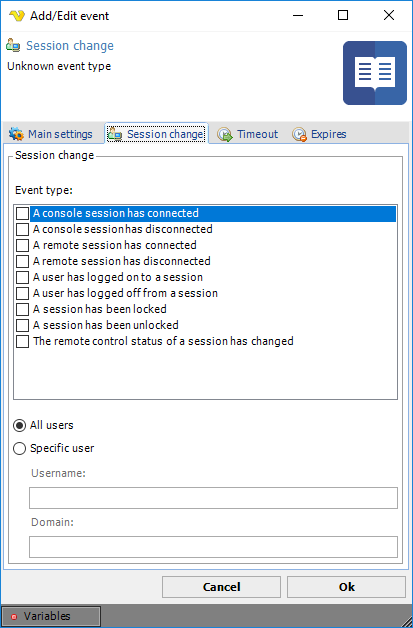Open the help book icon

pos(375,73)
